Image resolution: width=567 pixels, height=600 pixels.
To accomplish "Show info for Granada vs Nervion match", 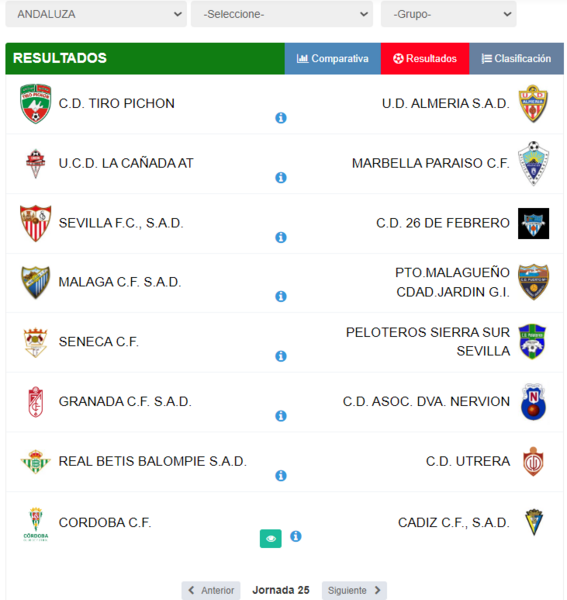I will coord(281,416).
